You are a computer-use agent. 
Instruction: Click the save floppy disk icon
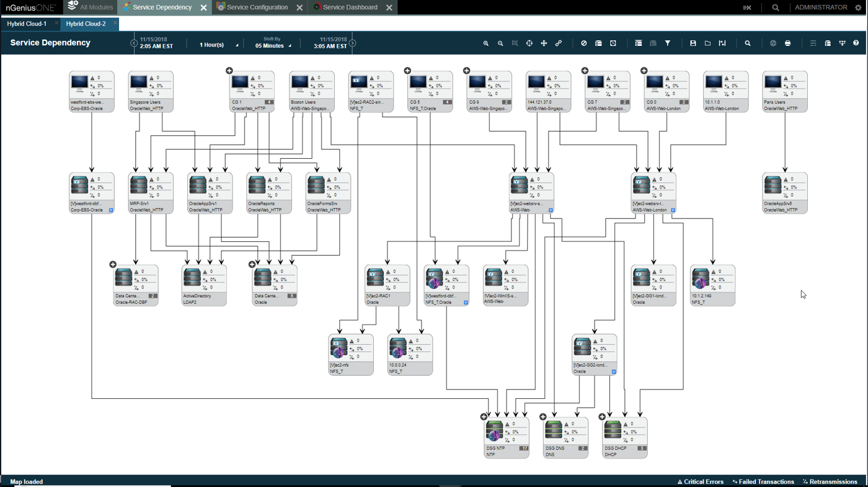(693, 43)
